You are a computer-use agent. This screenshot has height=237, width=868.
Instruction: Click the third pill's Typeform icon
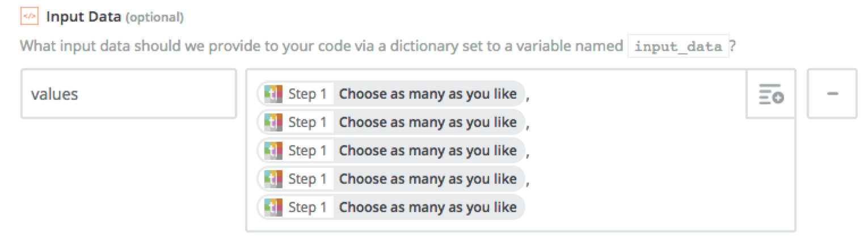tap(273, 150)
